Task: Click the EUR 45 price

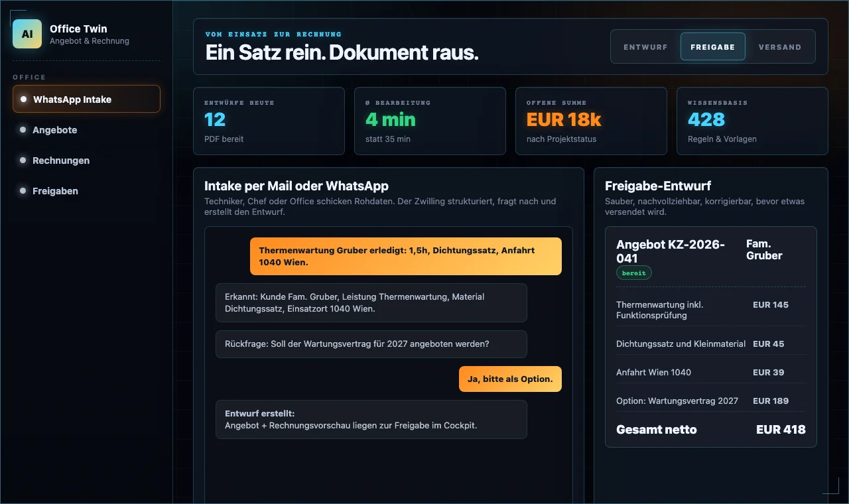Action: point(769,344)
